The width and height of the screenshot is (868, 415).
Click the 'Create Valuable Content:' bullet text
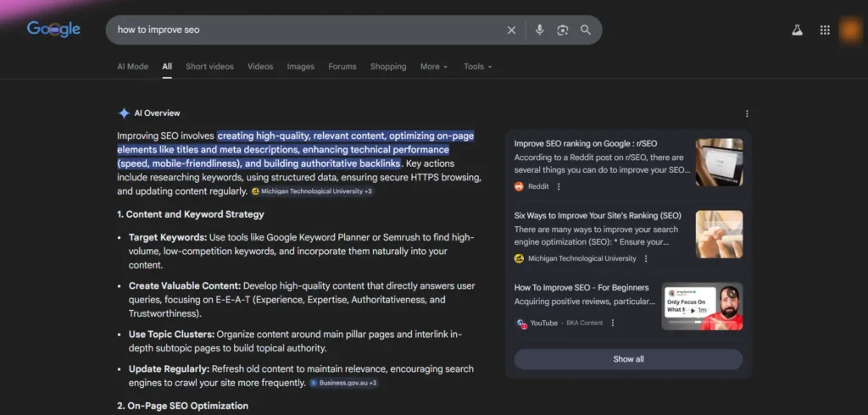pos(185,286)
